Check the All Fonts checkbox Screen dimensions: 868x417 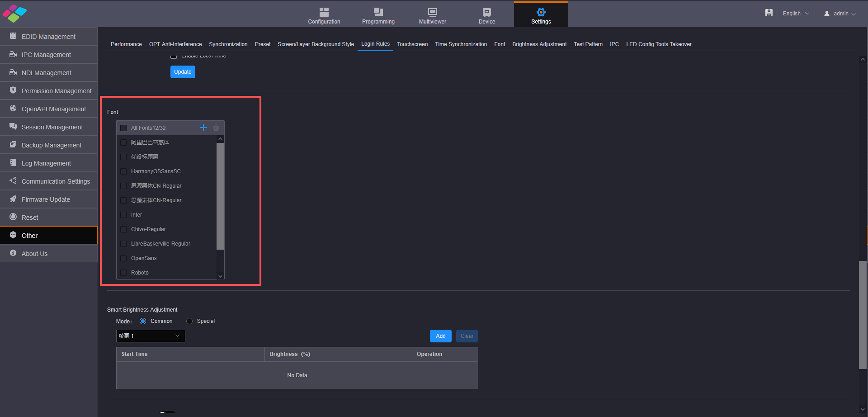123,128
